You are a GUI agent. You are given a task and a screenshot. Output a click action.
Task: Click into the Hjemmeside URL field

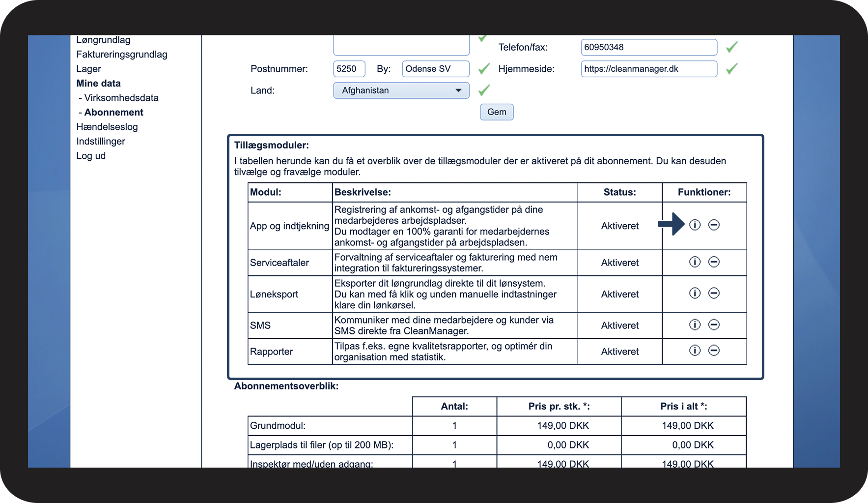click(648, 69)
